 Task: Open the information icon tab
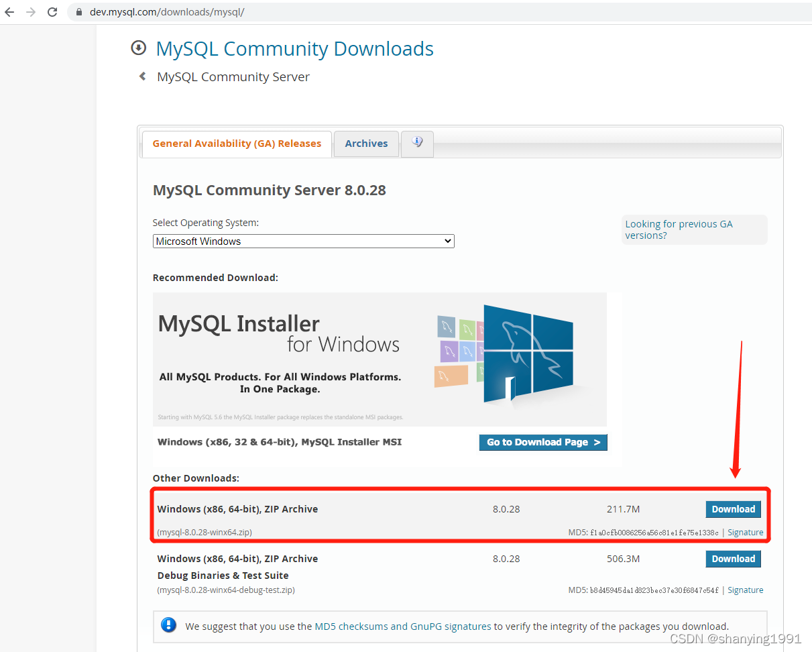(x=417, y=143)
